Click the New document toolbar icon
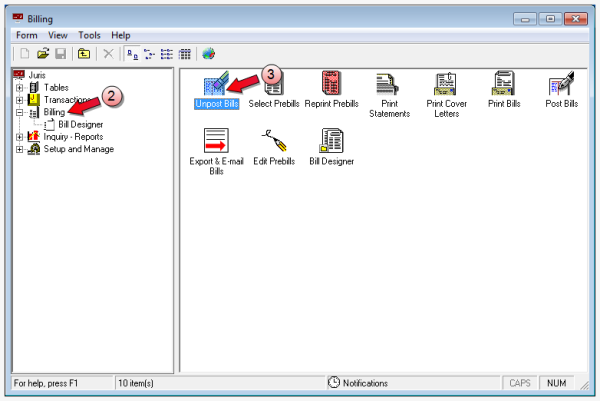The width and height of the screenshot is (600, 401). (24, 54)
